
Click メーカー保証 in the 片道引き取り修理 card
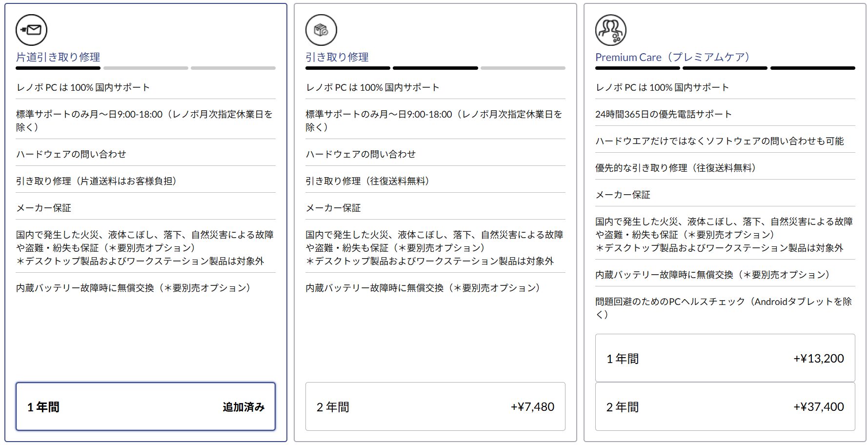43,208
